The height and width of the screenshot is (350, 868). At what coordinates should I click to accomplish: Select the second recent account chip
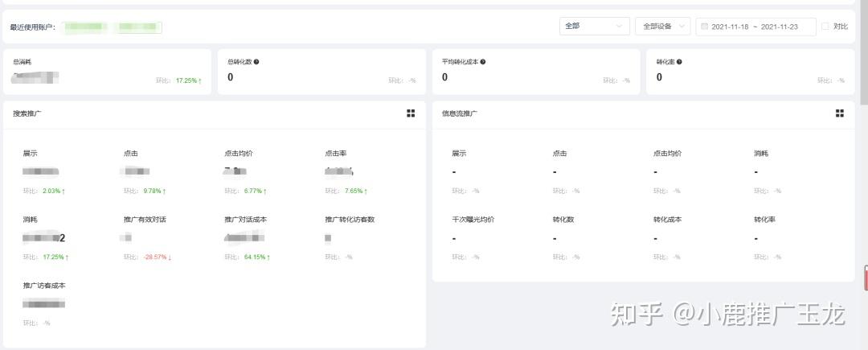(138, 27)
